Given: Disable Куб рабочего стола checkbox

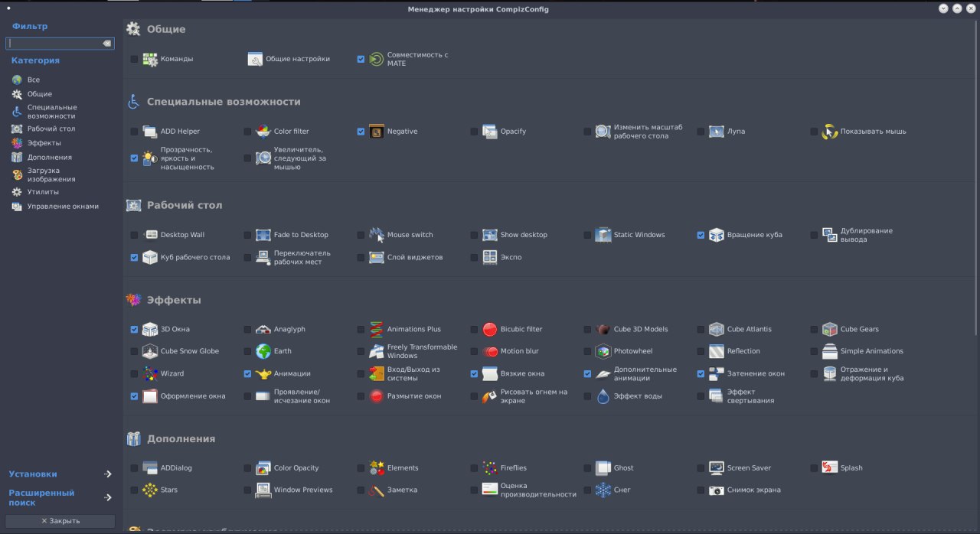Looking at the screenshot, I should coord(134,258).
